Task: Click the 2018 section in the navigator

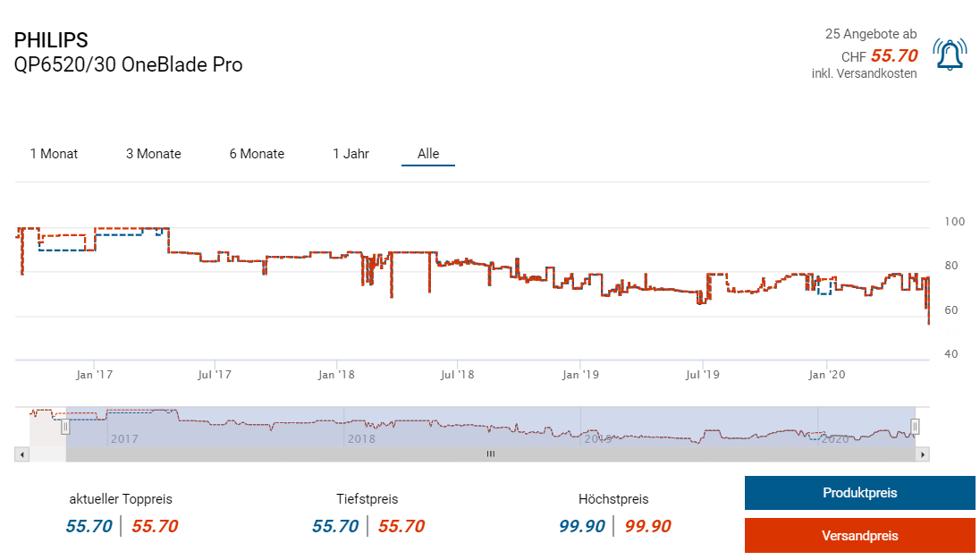Action: tap(361, 438)
